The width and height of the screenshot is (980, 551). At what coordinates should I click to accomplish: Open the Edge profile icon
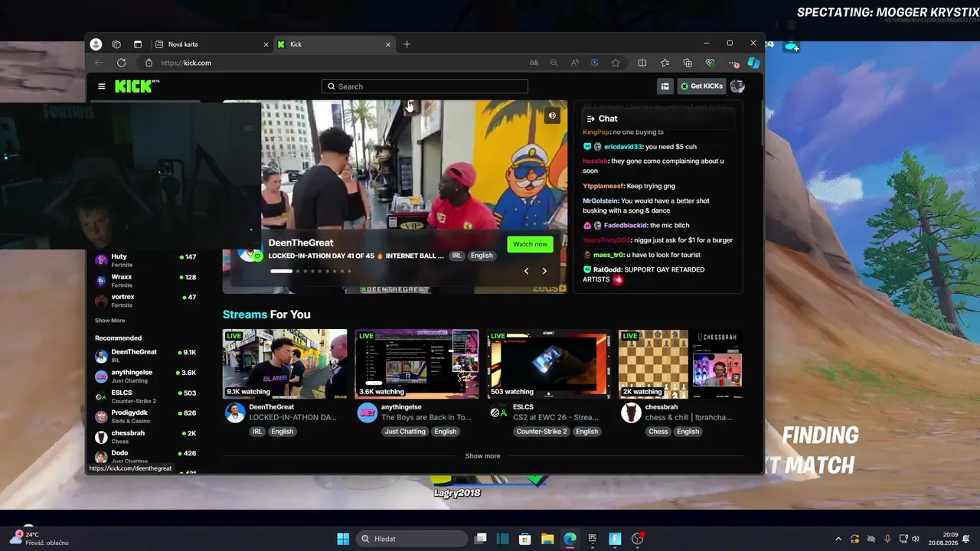click(96, 44)
